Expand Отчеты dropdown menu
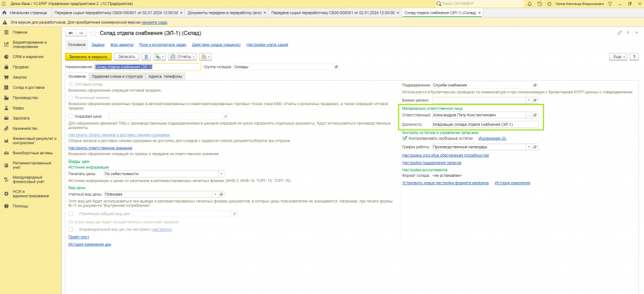The height and width of the screenshot is (294, 644). [x=183, y=57]
